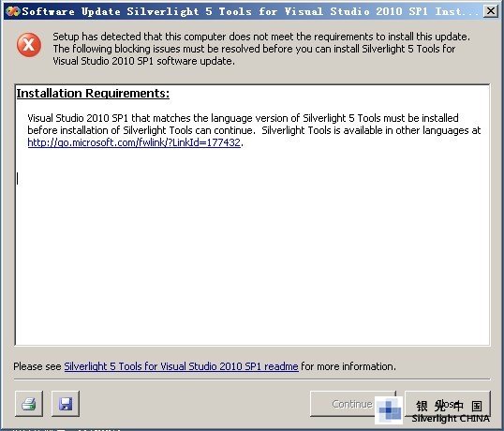This screenshot has width=504, height=431.
Task: Click the blue squares Silverlight logo
Action: (389, 410)
